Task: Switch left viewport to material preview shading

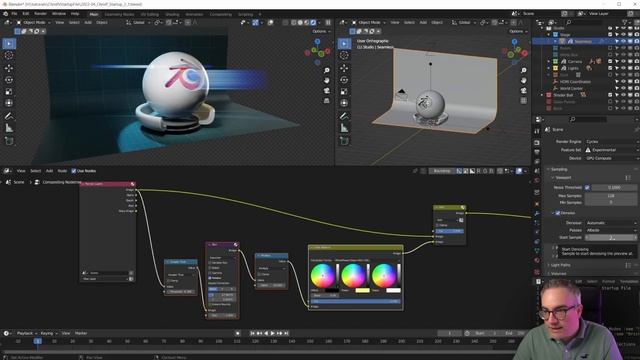Action: pyautogui.click(x=307, y=22)
